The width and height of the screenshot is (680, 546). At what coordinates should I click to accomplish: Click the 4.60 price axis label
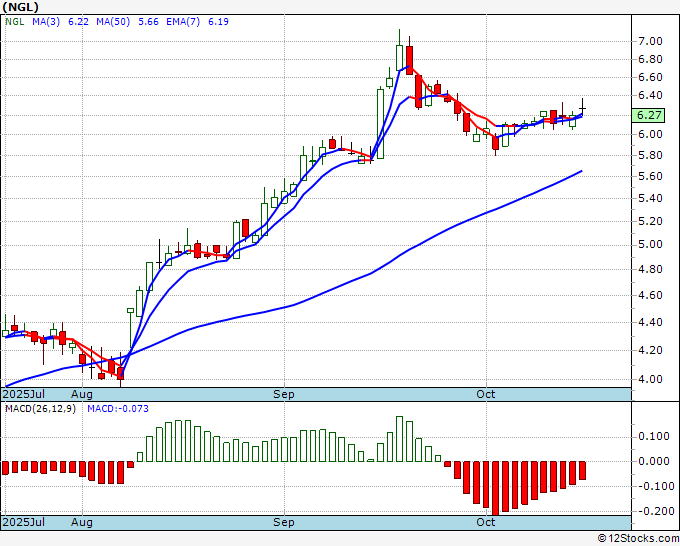click(650, 295)
